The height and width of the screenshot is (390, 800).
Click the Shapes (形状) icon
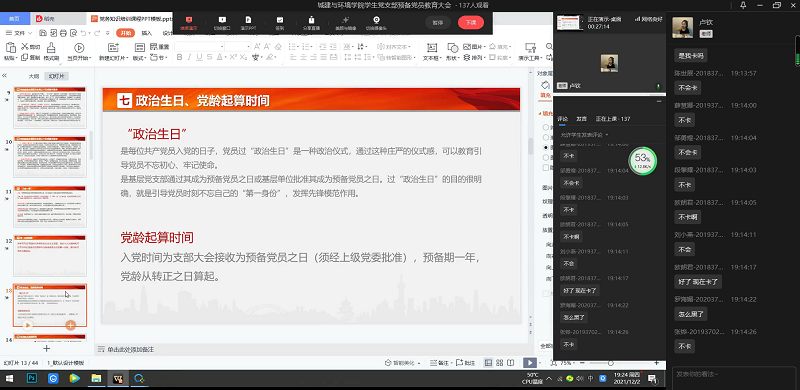[x=452, y=48]
